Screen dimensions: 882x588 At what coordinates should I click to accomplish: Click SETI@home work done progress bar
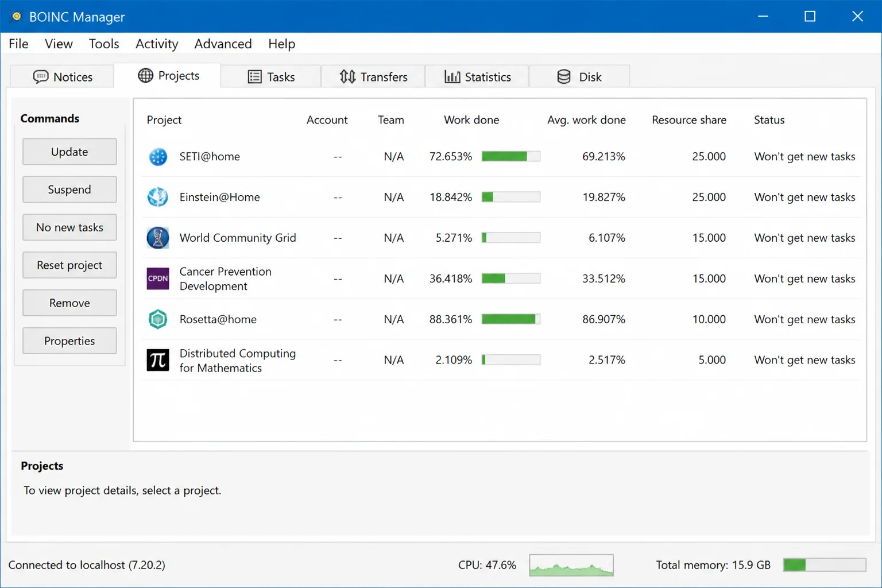(511, 156)
